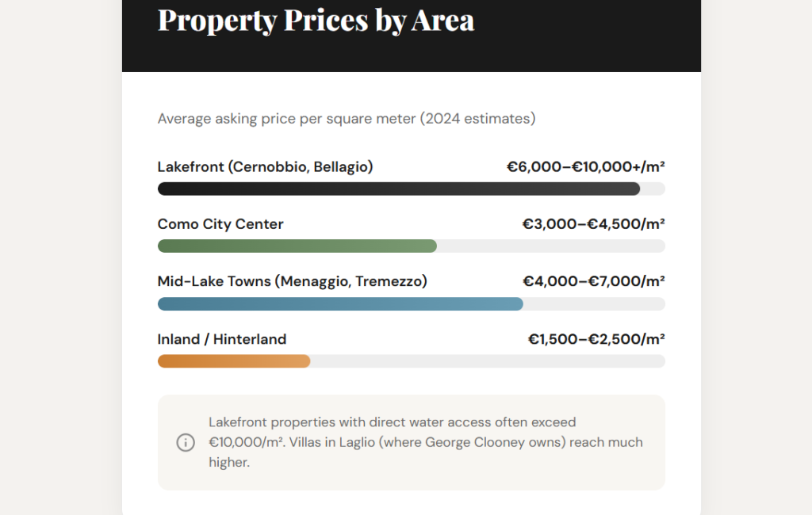812x515 pixels.
Task: Click the orange filled Inland / Hinterland bar
Action: [234, 361]
